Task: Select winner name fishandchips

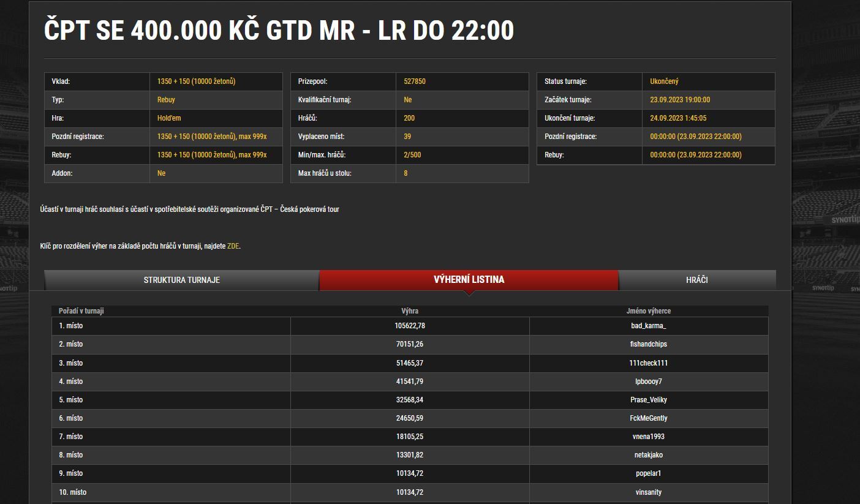Action: tap(649, 344)
